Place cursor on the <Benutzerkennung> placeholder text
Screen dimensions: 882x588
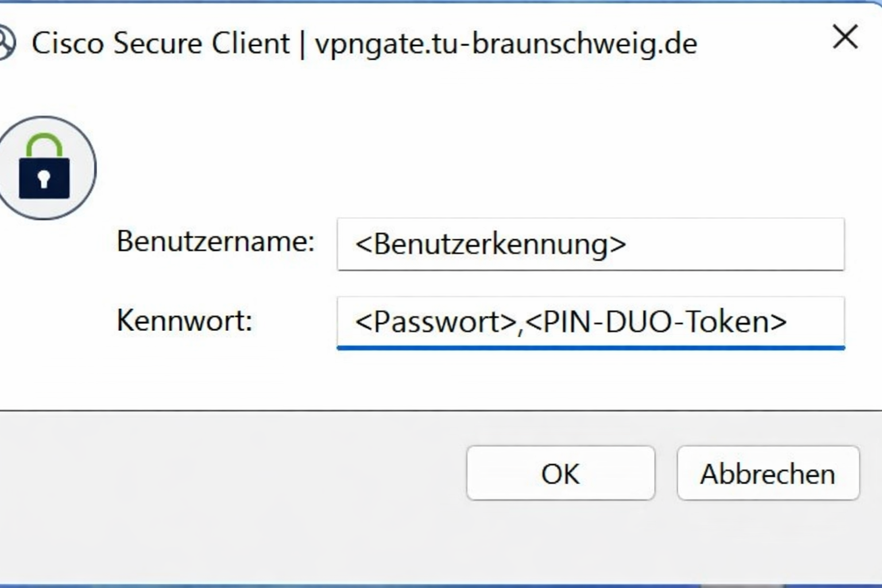tap(490, 244)
